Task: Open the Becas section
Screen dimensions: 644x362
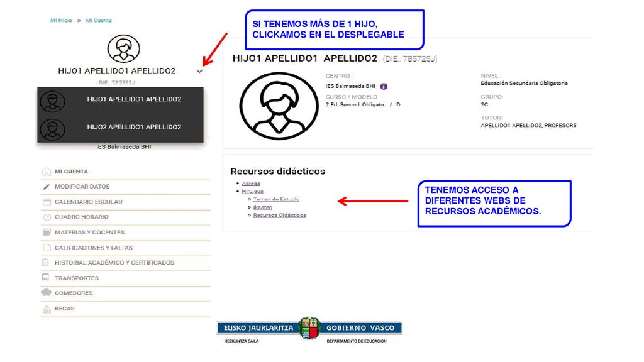Action: point(65,309)
